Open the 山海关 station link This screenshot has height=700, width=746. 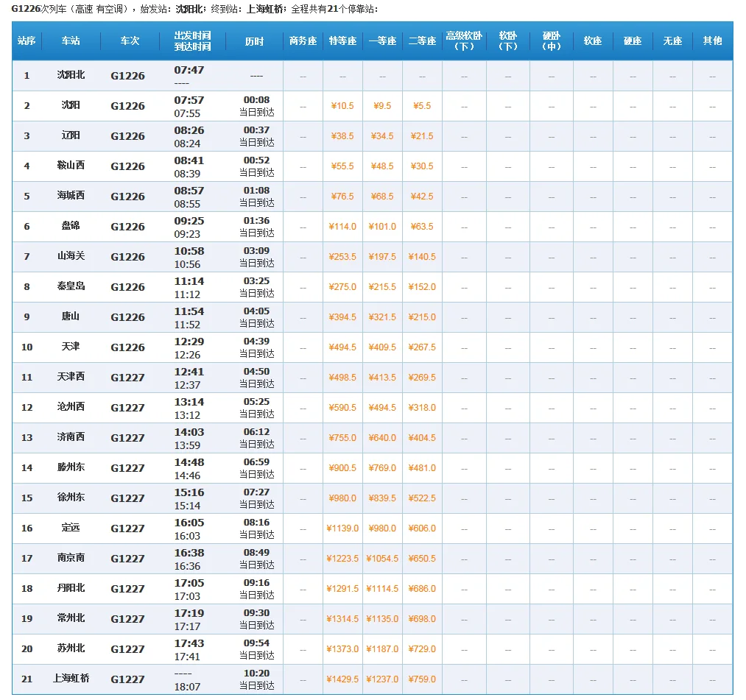pyautogui.click(x=71, y=256)
